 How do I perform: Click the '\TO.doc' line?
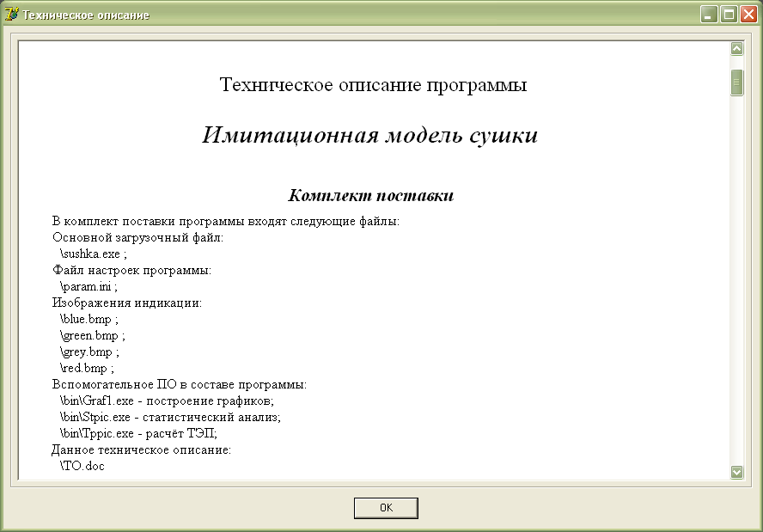click(82, 467)
